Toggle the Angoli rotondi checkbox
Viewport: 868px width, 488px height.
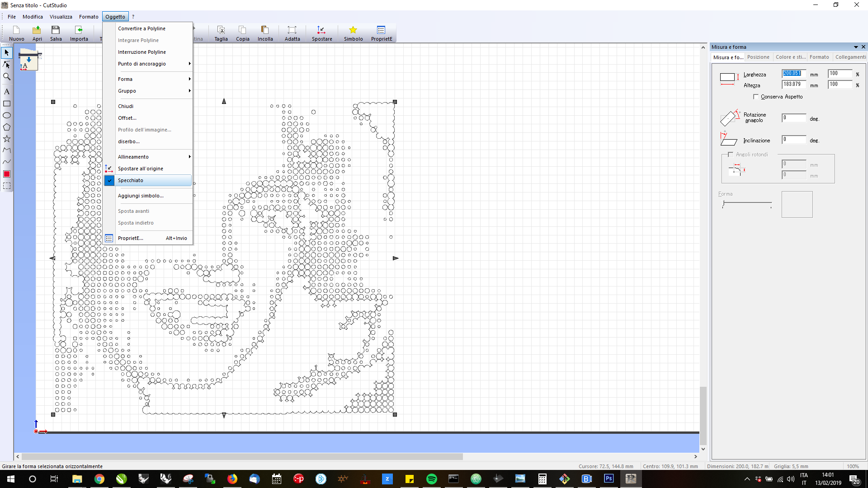(x=731, y=155)
